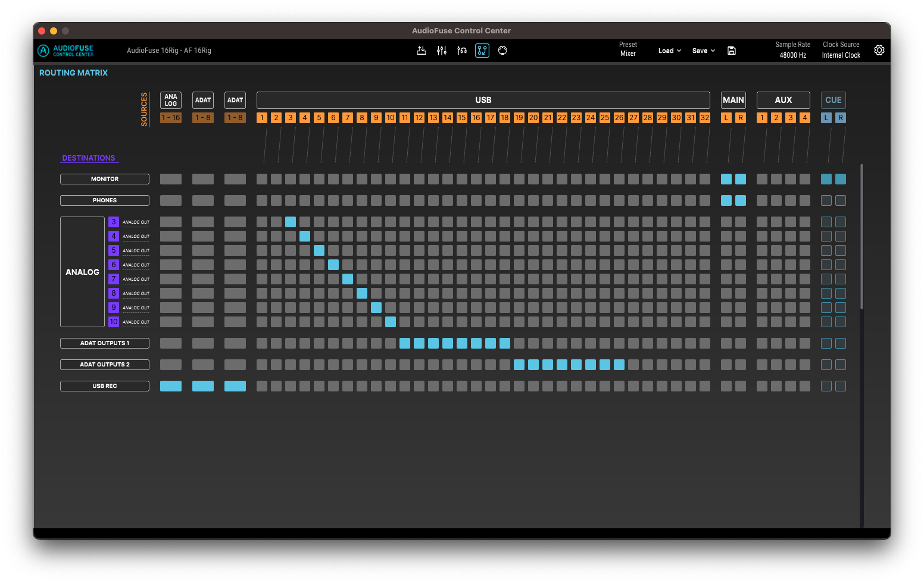The image size is (924, 583).
Task: Click the vertical scrollbar beside the routing matrix
Action: 861,236
